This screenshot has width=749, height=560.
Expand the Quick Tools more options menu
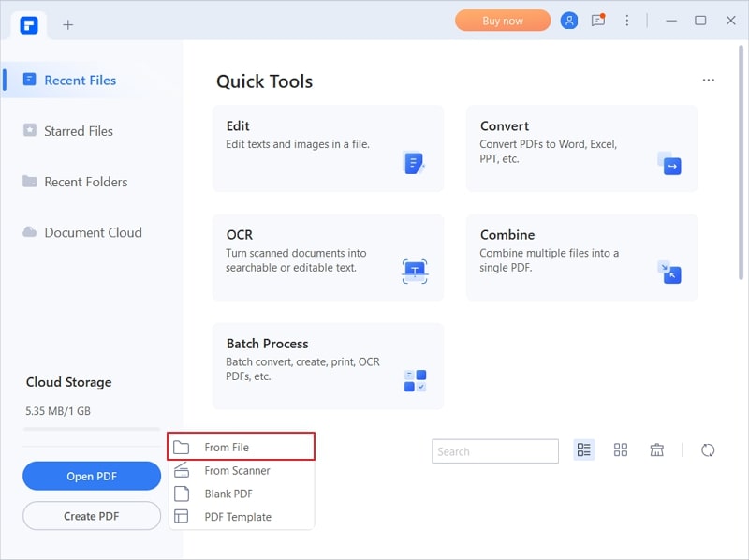[x=708, y=81]
